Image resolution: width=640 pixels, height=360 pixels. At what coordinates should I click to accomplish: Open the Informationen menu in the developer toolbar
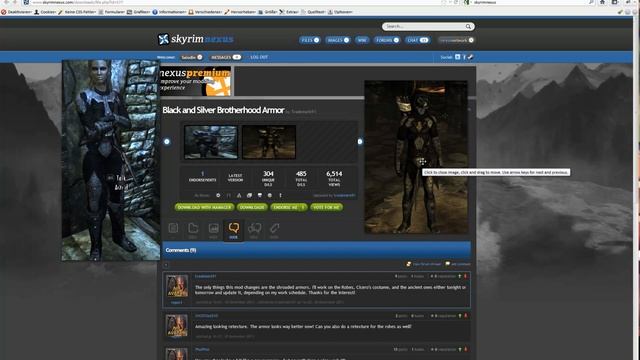coord(169,12)
